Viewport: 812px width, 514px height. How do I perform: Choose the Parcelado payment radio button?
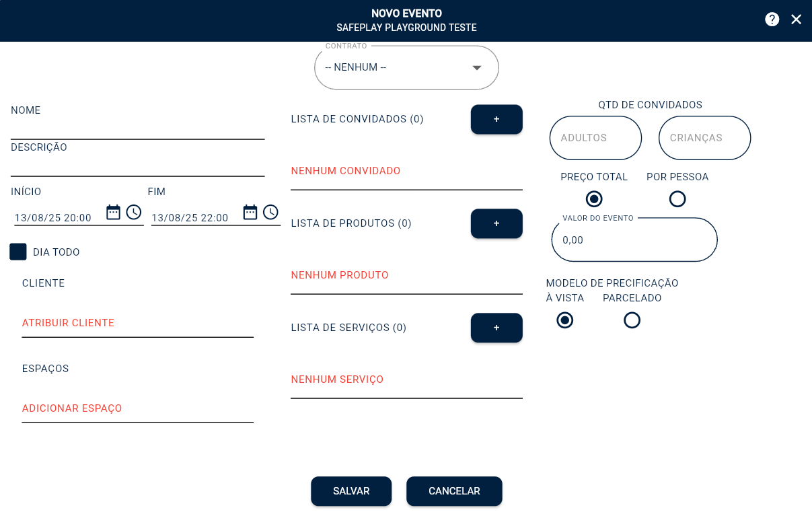632,320
